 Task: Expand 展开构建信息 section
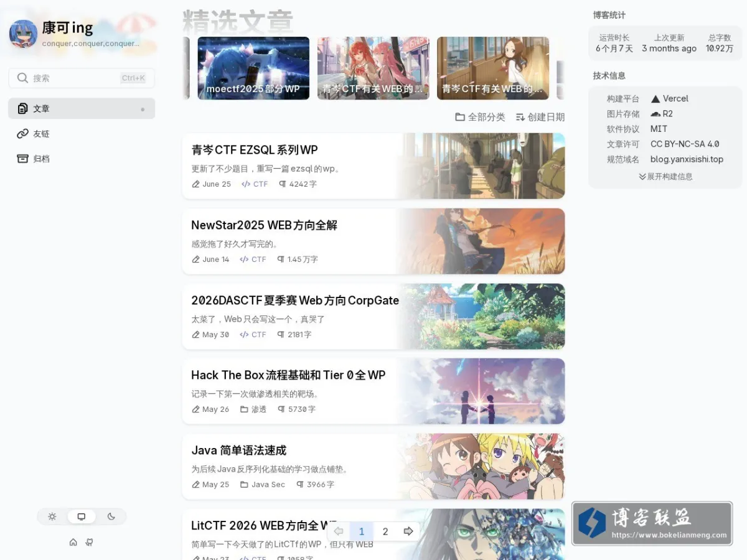click(665, 177)
